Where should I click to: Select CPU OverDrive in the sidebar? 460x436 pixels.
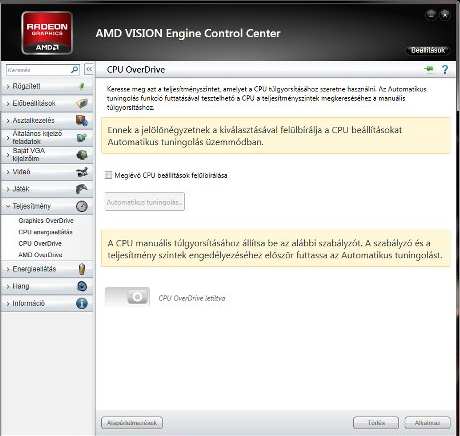click(x=40, y=243)
